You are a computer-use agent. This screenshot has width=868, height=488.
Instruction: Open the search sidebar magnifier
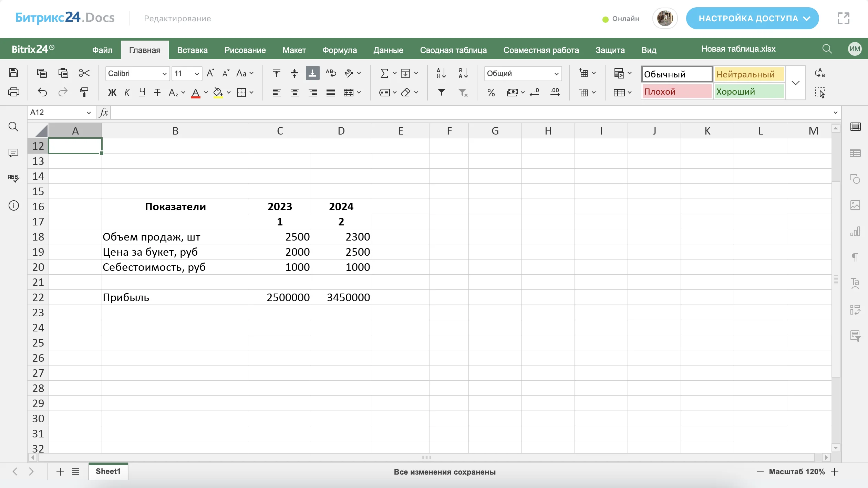tap(13, 127)
